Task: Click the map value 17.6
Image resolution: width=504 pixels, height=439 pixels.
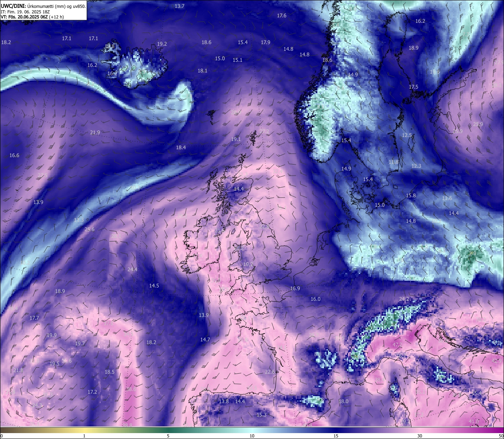Action: click(282, 16)
